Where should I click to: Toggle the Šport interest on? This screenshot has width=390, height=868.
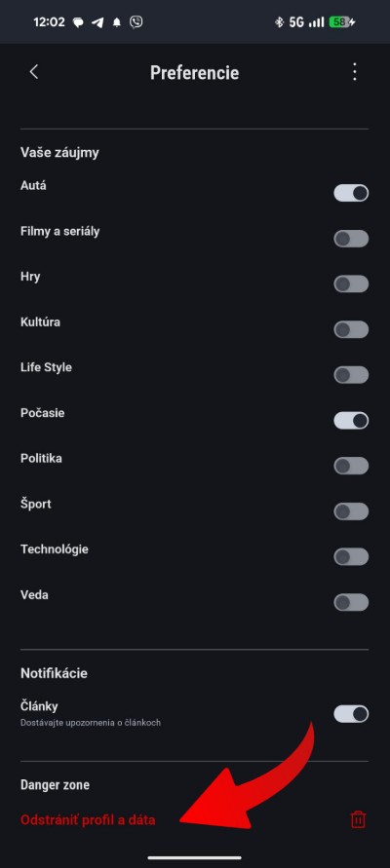(351, 511)
